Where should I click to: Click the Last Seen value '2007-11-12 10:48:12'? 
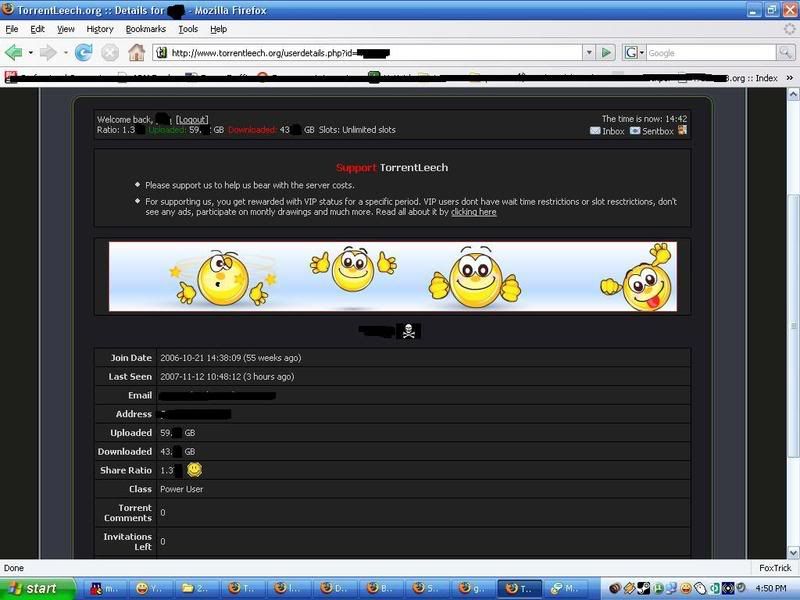tap(201, 377)
